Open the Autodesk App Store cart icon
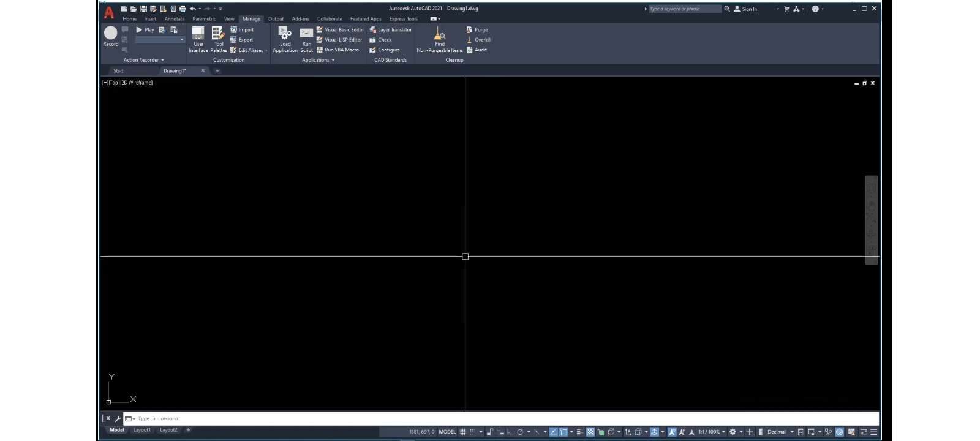This screenshot has height=441, width=980. (x=787, y=9)
